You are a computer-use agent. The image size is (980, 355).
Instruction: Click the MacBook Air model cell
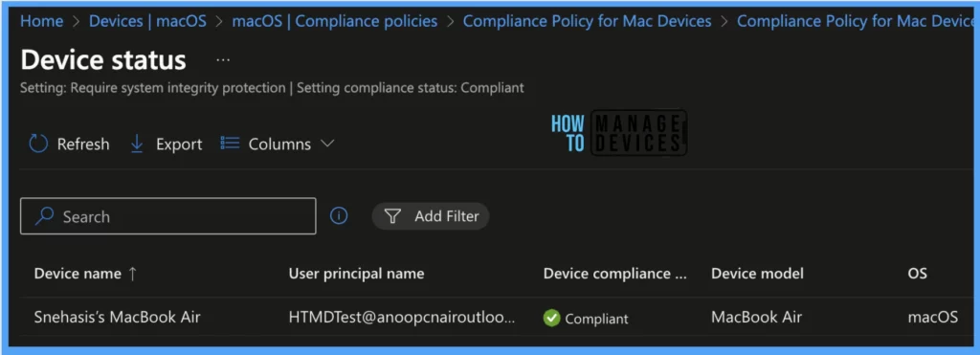pos(756,318)
